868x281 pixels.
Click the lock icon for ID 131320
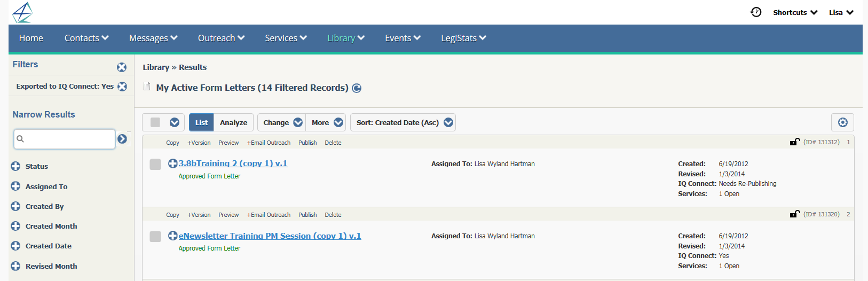[x=795, y=214]
